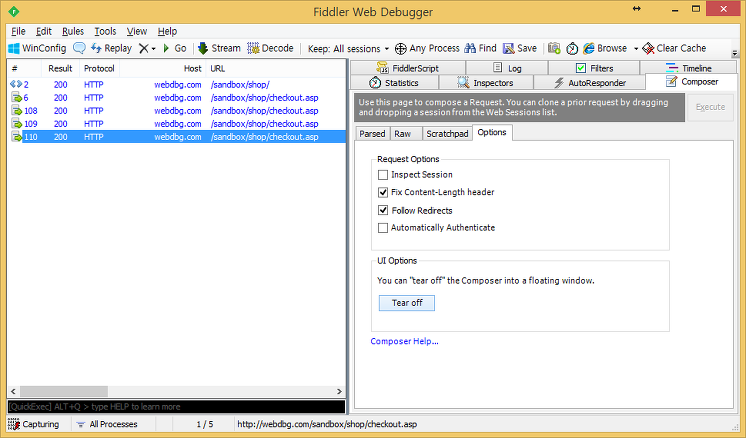This screenshot has width=746, height=438.
Task: Click the Execute button
Action: (710, 107)
